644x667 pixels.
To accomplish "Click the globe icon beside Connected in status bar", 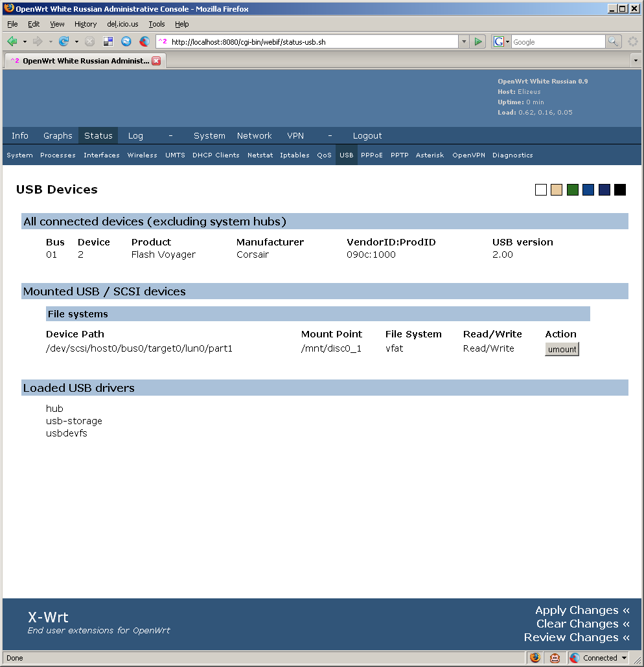I will [x=575, y=658].
